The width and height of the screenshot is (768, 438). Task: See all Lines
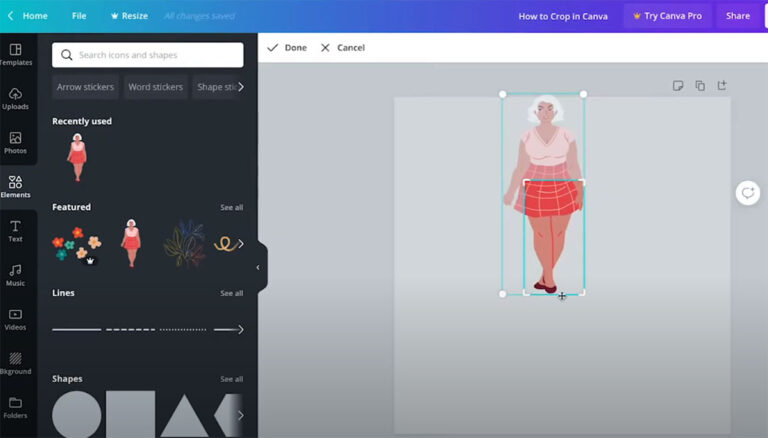coord(231,293)
